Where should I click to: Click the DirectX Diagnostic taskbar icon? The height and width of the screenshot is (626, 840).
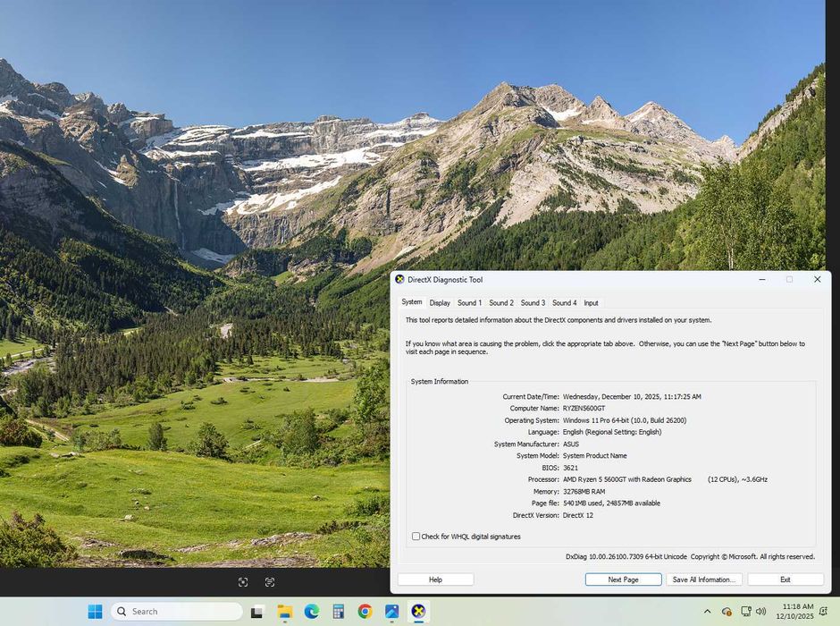pyautogui.click(x=418, y=612)
